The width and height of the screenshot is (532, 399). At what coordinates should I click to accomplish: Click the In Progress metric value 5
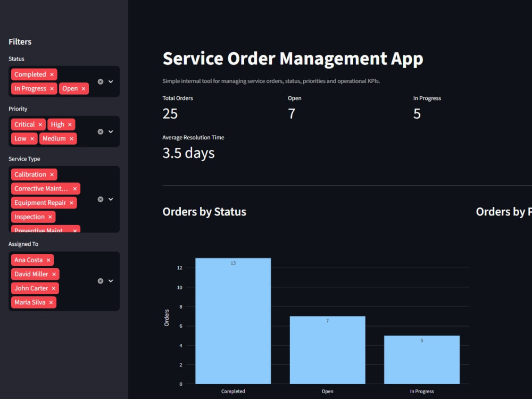(417, 114)
